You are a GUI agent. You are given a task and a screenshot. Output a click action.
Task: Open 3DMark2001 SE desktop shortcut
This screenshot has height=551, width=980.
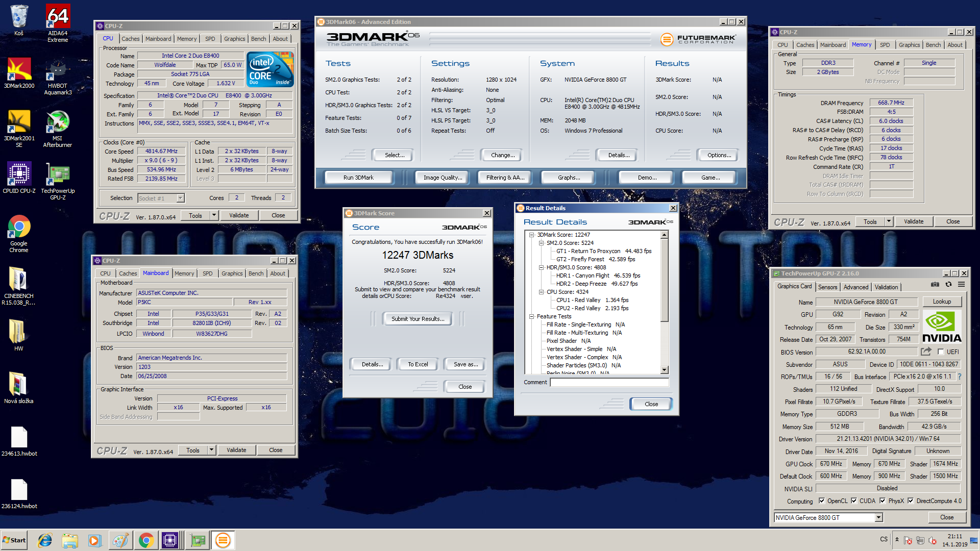[19, 129]
